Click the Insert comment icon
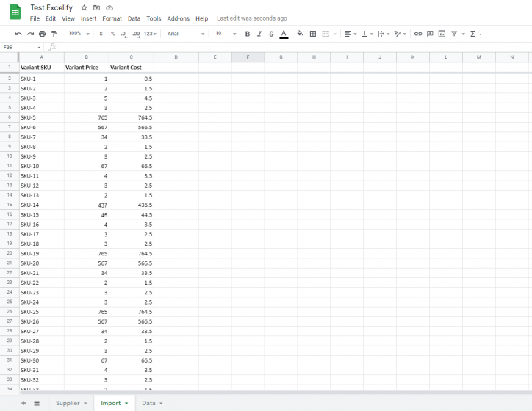The height and width of the screenshot is (411, 532). pos(430,34)
